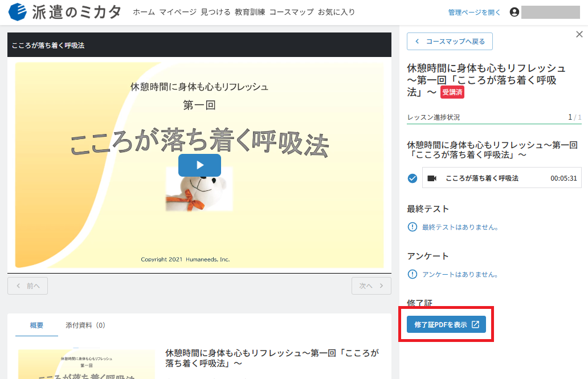This screenshot has width=588, height=379.
Task: Open 管理ページを開く link
Action: coord(475,13)
